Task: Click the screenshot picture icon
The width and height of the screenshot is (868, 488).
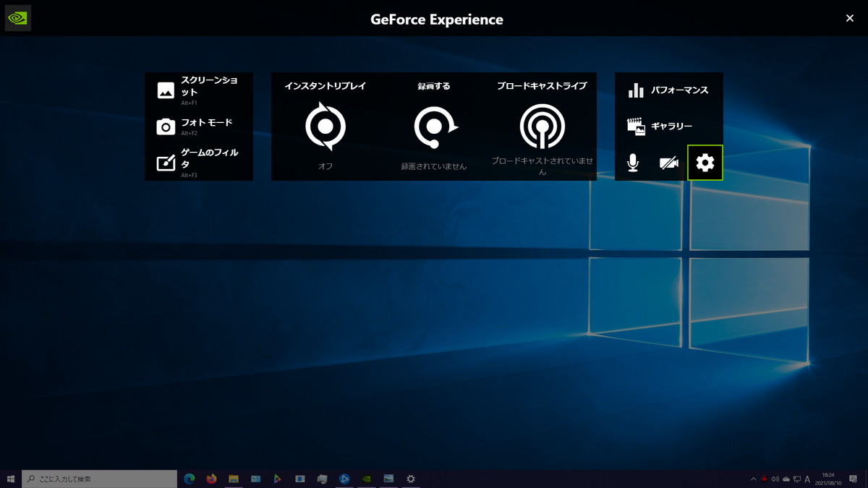Action: point(166,90)
